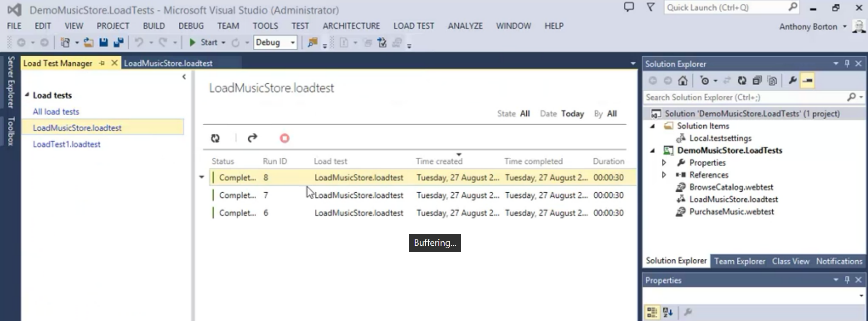Open the TEAM menu

[x=228, y=26]
